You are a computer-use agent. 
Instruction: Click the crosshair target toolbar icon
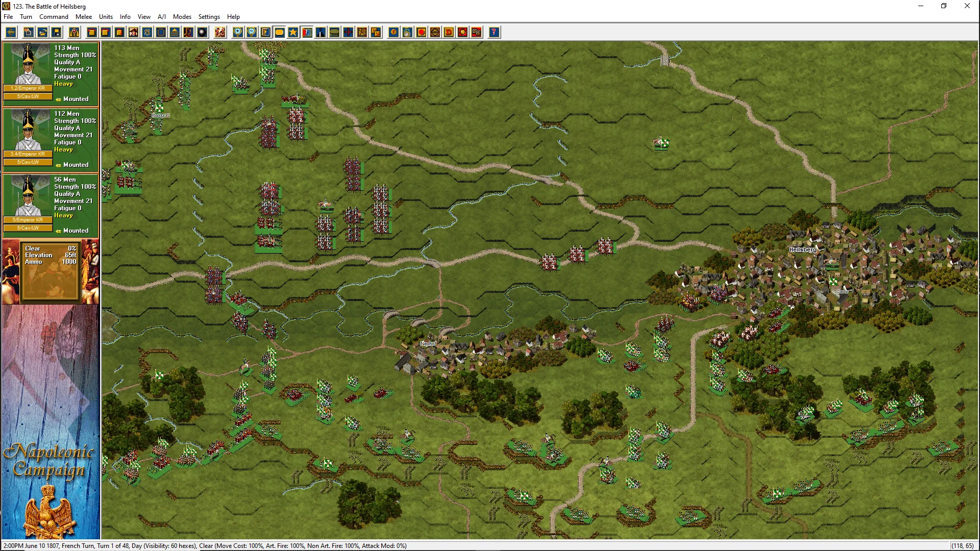point(11,33)
